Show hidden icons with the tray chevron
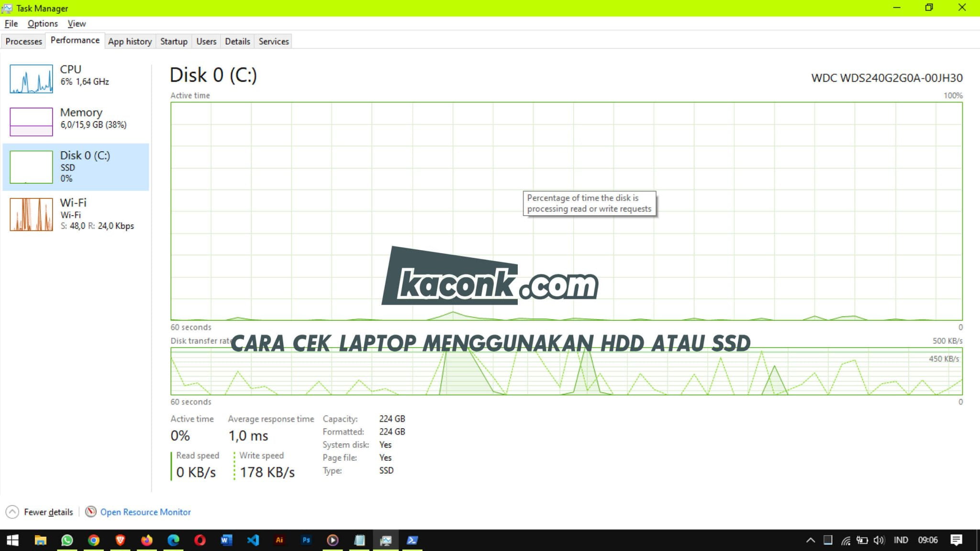This screenshot has width=980, height=551. pos(810,540)
